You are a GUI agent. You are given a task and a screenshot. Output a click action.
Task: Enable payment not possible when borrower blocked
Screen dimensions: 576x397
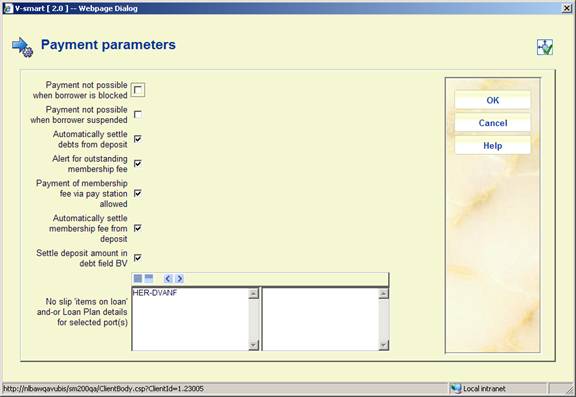[138, 90]
